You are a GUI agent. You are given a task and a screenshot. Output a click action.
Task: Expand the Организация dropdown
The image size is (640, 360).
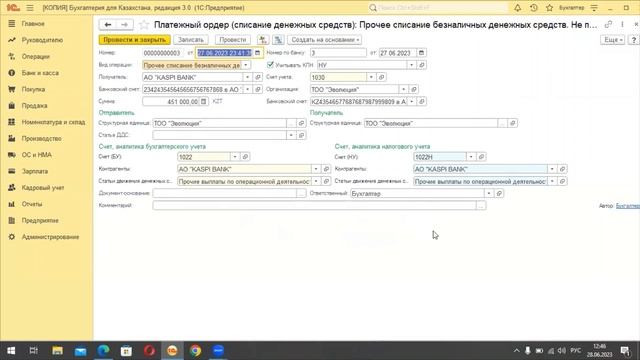403,89
